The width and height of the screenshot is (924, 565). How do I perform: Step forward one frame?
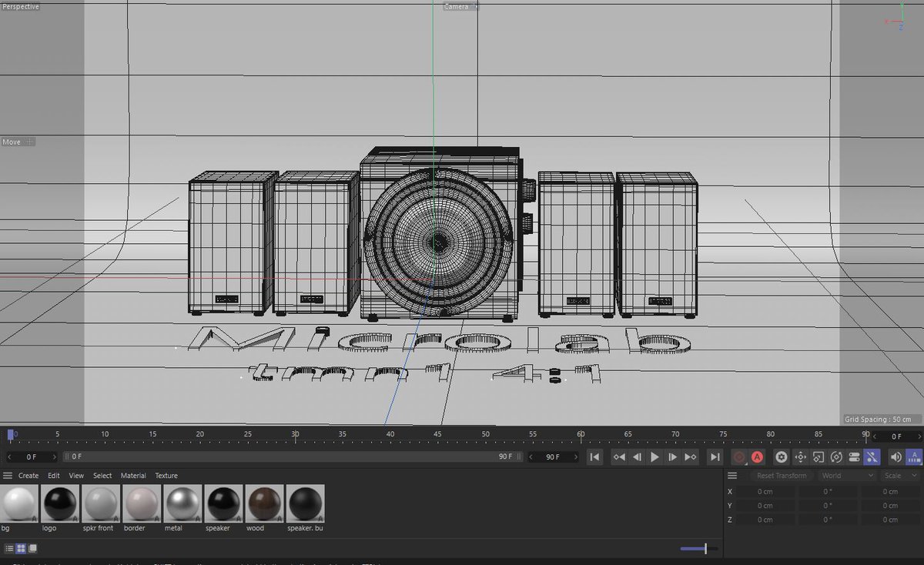[x=672, y=456]
